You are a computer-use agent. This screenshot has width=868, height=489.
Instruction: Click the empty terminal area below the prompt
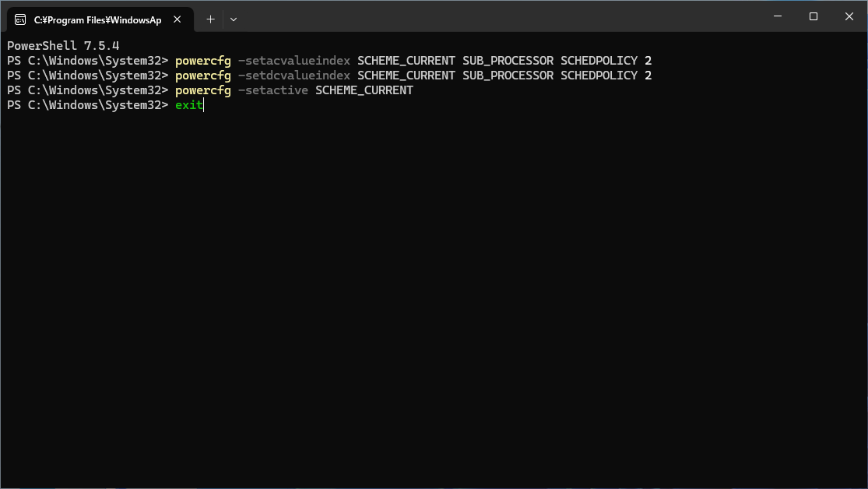(x=434, y=296)
